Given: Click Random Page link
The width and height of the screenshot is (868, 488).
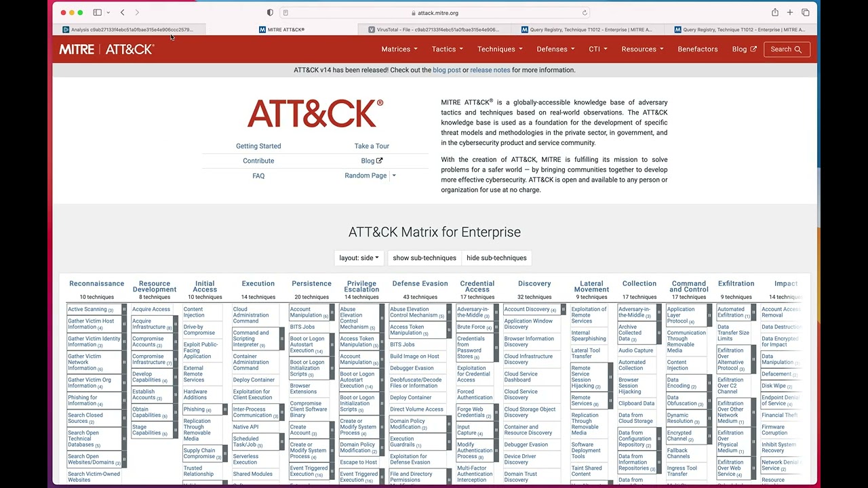Looking at the screenshot, I should coord(366,176).
